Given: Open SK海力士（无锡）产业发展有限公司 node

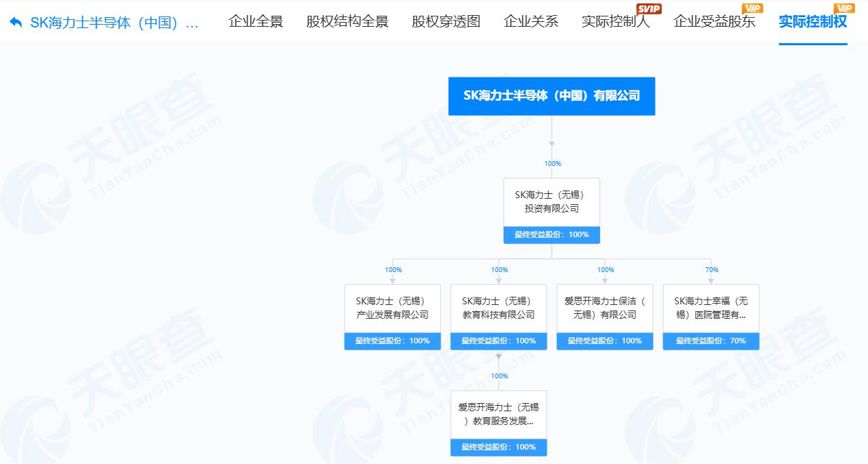Looking at the screenshot, I should coord(393,308).
